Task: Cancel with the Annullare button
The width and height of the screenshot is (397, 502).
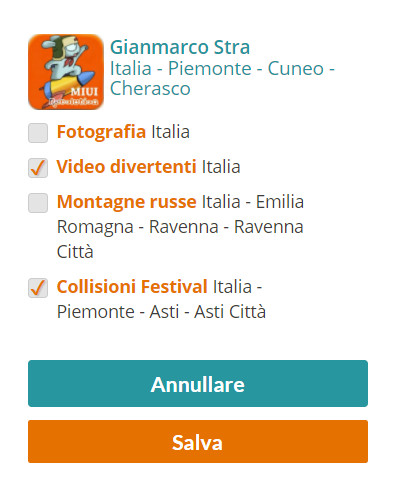Action: 198,383
